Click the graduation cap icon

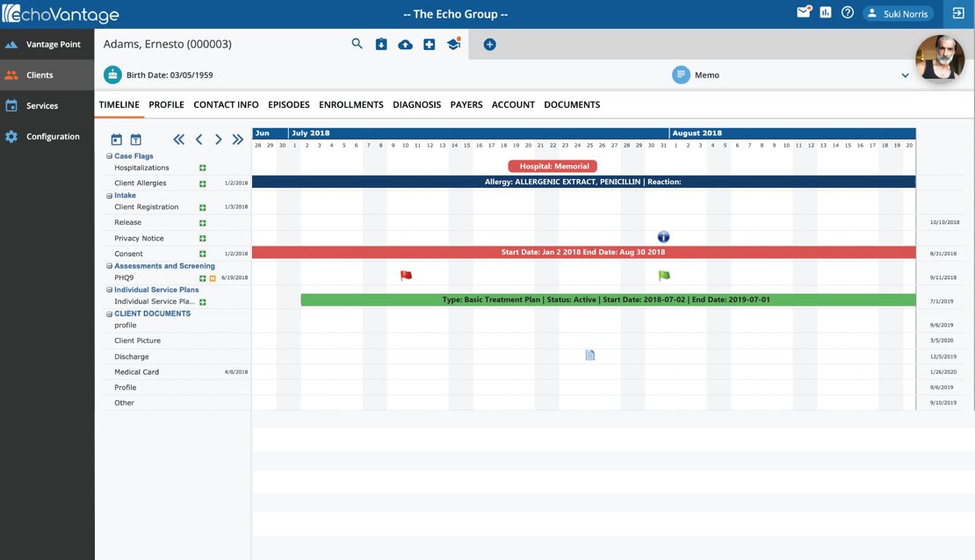tap(453, 45)
